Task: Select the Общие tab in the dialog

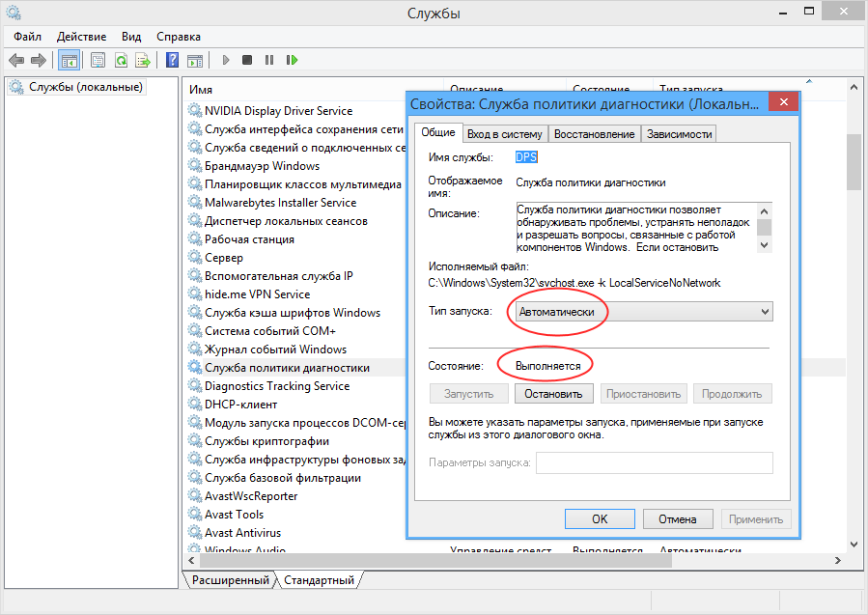Action: point(438,132)
